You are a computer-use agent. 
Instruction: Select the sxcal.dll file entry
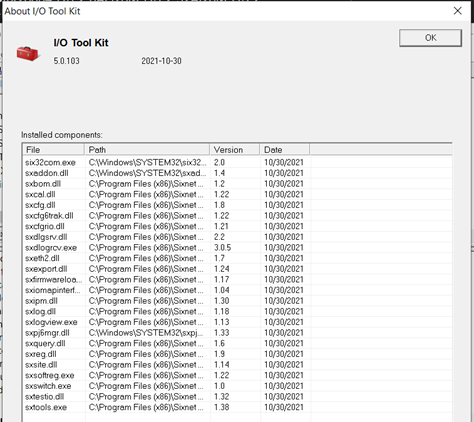[40, 194]
